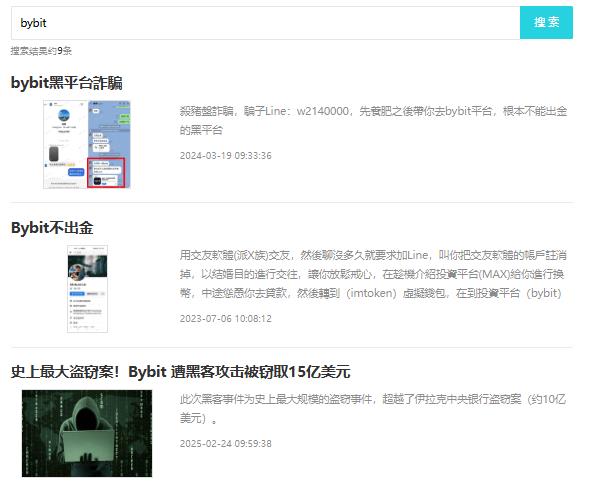Click the snippet mentioning Line：w2140000
Screen dimensions: 592x491
click(x=373, y=120)
